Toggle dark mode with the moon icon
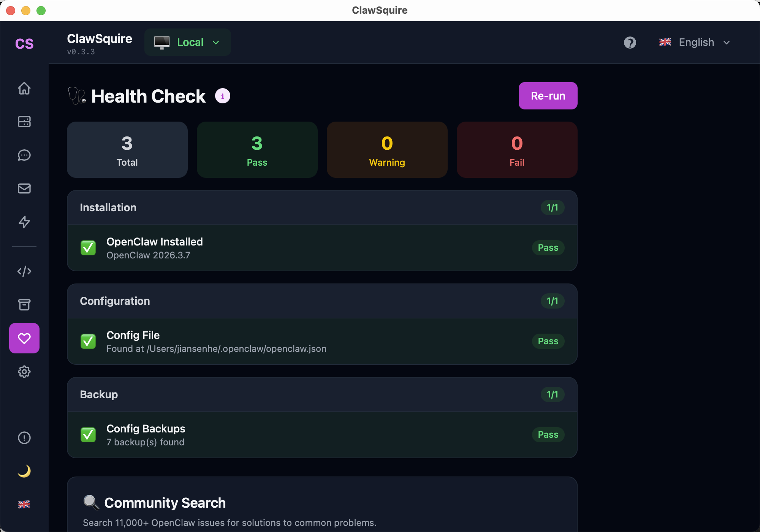 [x=24, y=471]
